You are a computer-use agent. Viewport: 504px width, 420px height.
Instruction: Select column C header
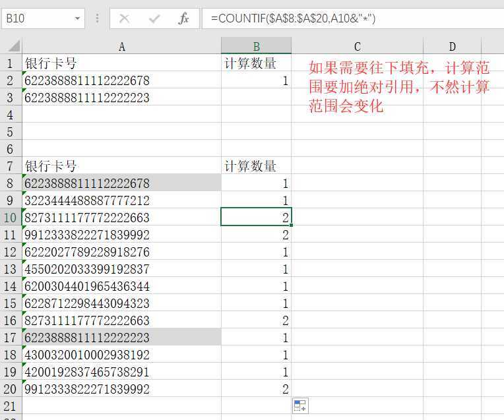[x=357, y=46]
